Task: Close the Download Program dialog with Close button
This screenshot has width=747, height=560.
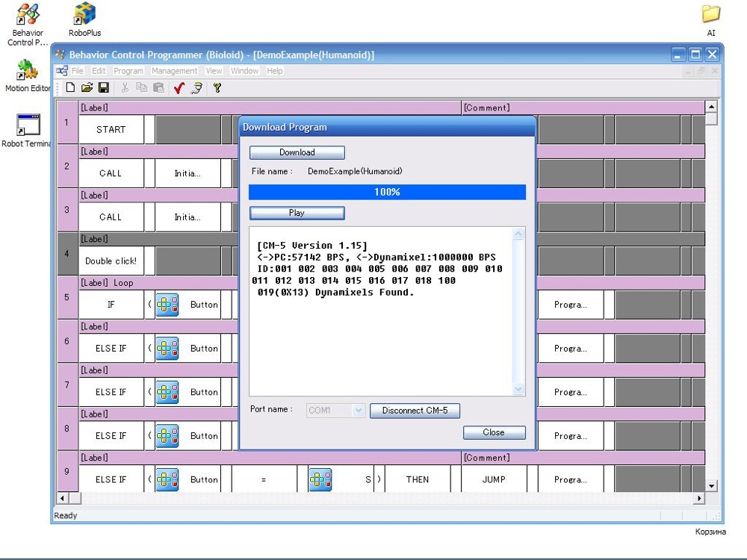Action: (494, 432)
